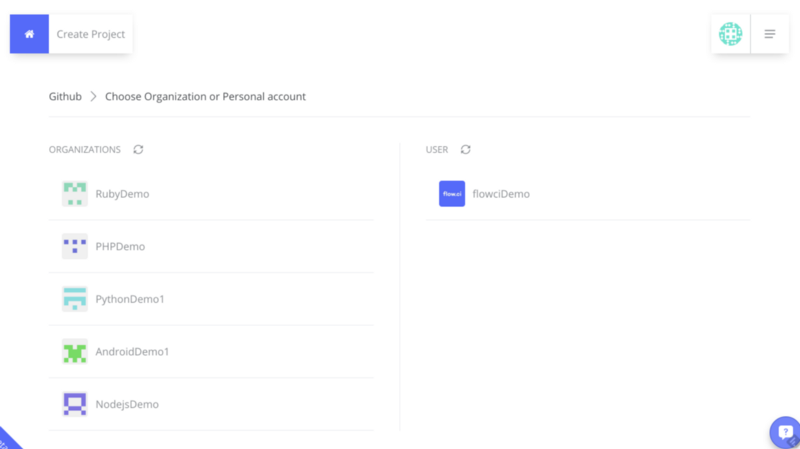Pick the AndroidDemo1 organization
The image size is (800, 449).
point(132,352)
